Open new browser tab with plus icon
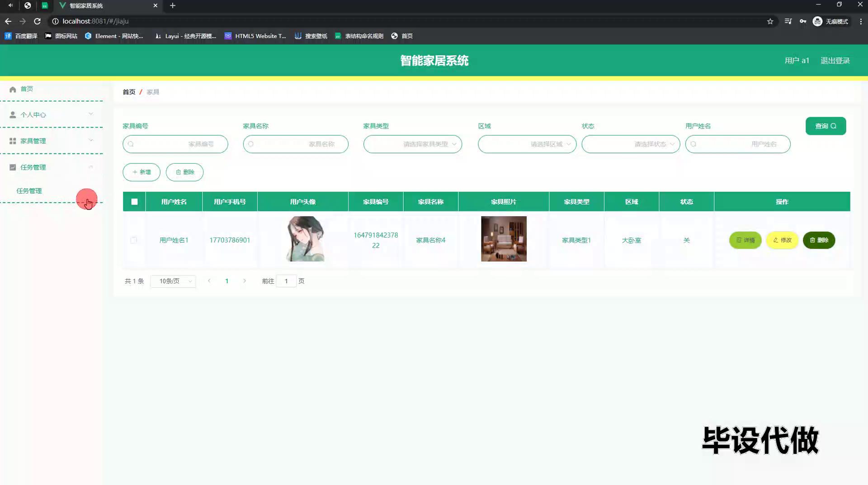 (x=173, y=5)
